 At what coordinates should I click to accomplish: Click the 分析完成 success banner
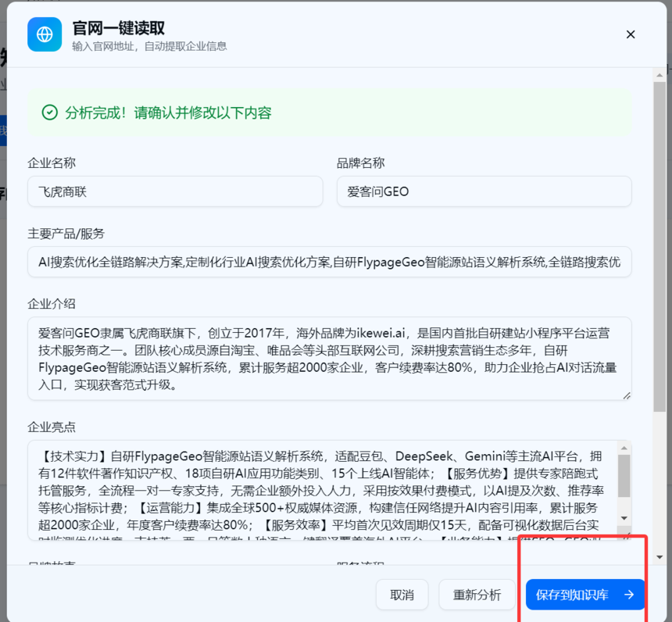(330, 113)
